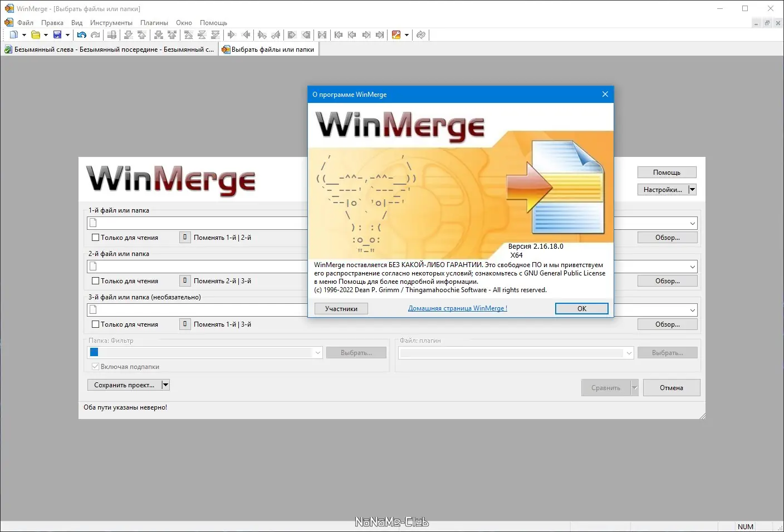The height and width of the screenshot is (532, 784).
Task: Open the 'Окно' menu
Action: [x=184, y=23]
